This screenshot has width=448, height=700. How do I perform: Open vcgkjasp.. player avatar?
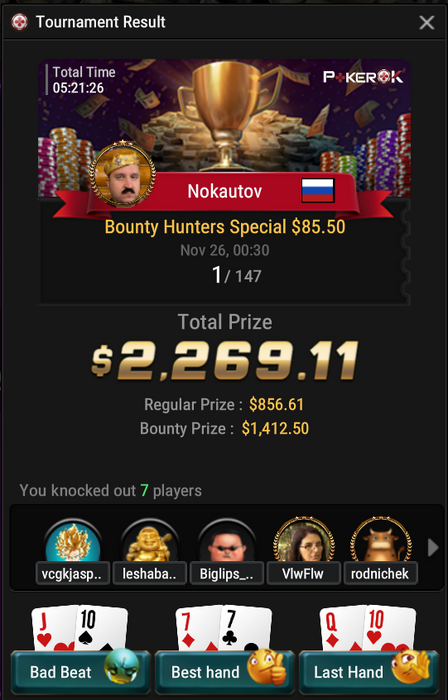(73, 542)
